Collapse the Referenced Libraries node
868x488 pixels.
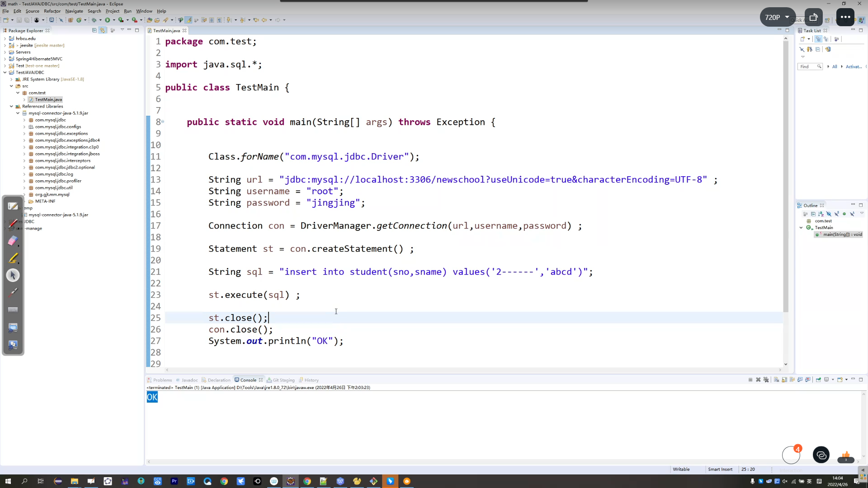tap(11, 106)
